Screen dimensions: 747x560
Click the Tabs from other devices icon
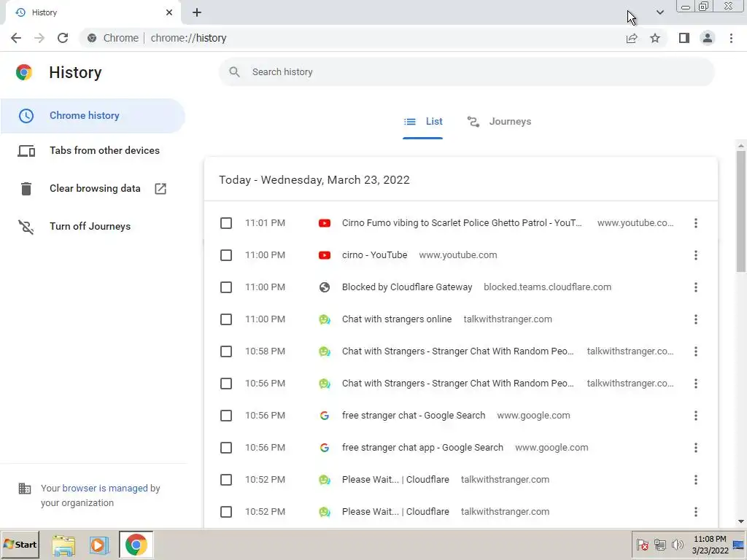(x=26, y=151)
